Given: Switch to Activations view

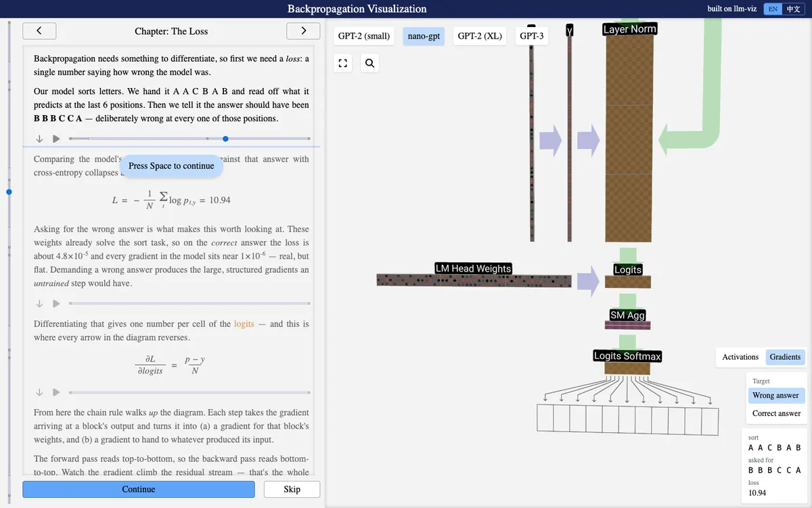Looking at the screenshot, I should coord(740,357).
